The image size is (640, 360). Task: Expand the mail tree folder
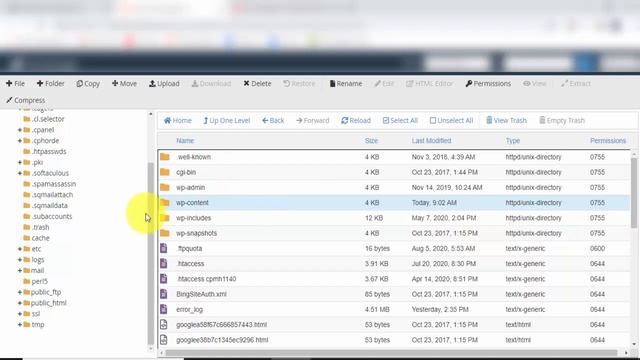[x=20, y=271]
